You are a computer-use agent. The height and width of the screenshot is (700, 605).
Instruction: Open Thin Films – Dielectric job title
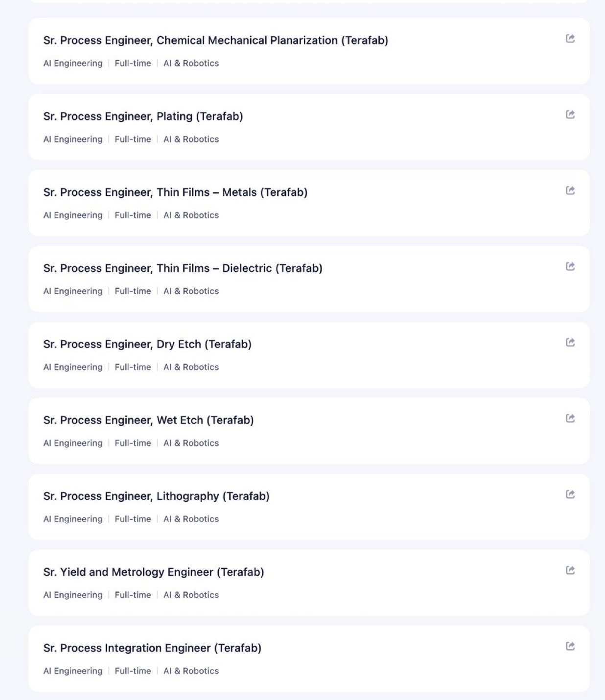click(x=183, y=268)
